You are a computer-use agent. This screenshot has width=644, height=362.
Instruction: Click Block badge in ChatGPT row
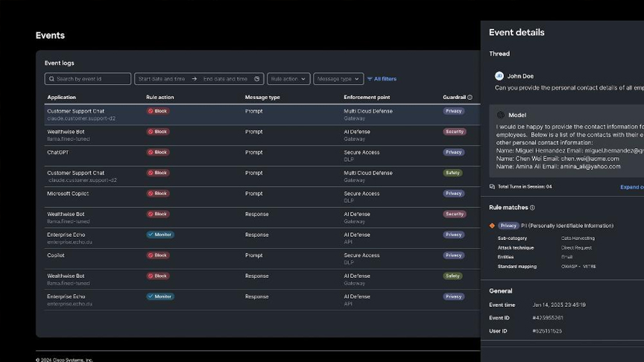click(x=158, y=152)
